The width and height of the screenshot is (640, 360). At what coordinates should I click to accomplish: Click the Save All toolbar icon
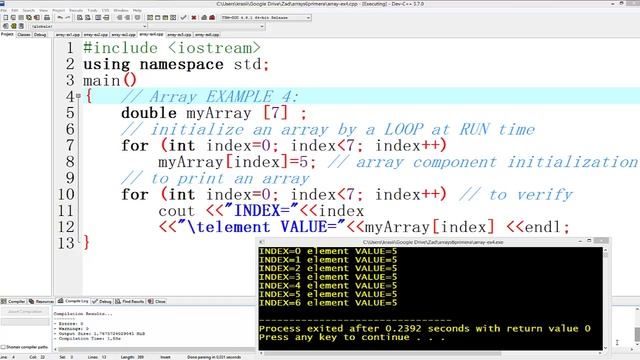[29, 18]
